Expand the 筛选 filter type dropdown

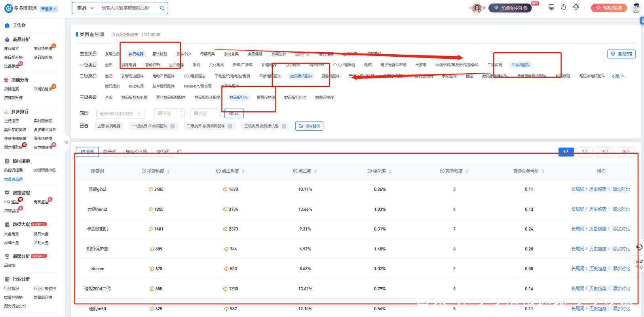(120, 114)
